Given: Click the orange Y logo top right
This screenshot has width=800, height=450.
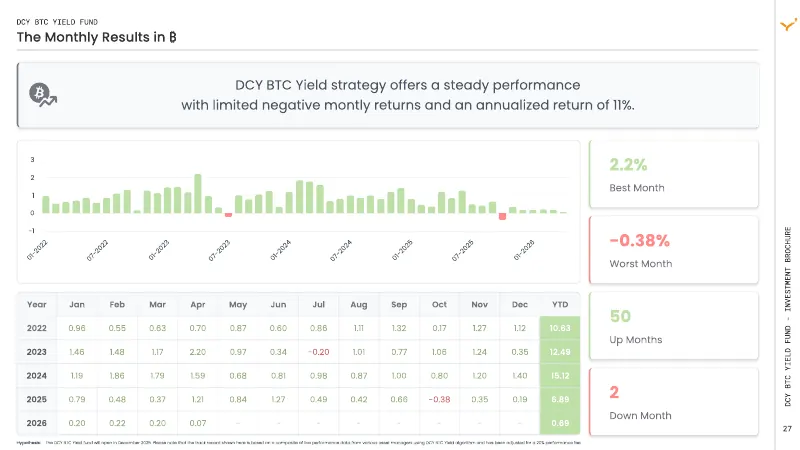Looking at the screenshot, I should pos(789,24).
